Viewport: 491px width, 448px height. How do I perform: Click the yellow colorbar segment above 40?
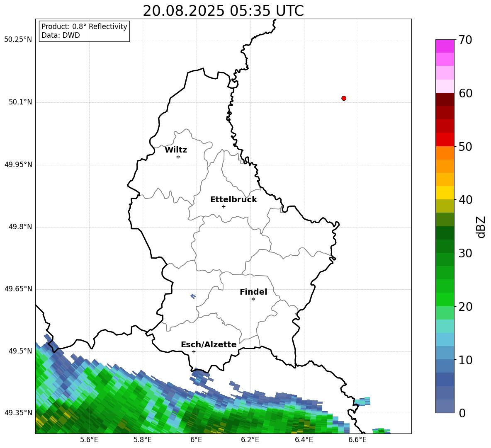(445, 193)
